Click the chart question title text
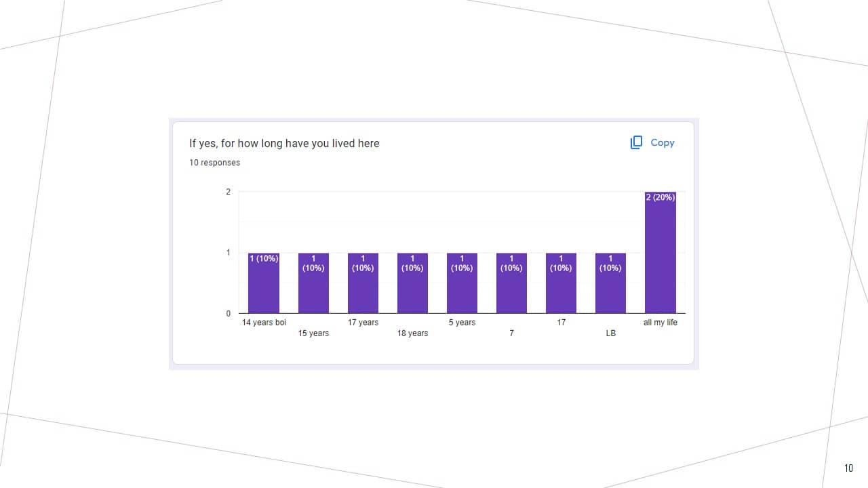 284,144
